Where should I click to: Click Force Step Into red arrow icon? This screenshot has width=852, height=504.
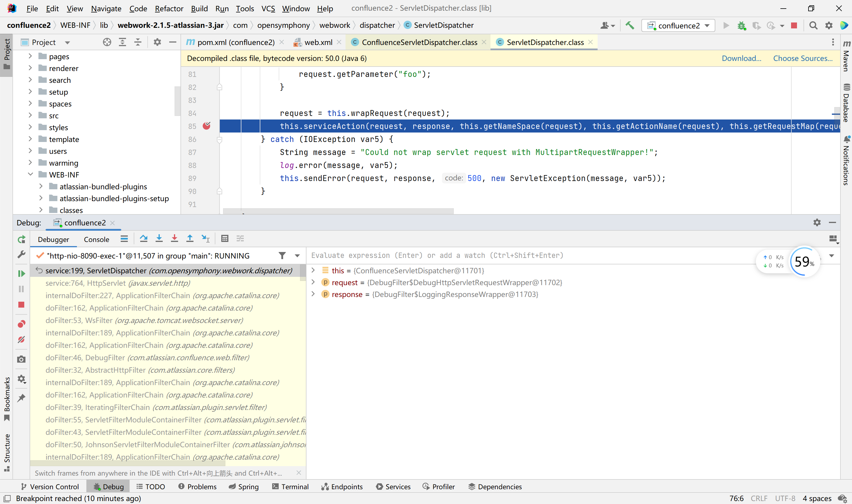click(x=174, y=239)
